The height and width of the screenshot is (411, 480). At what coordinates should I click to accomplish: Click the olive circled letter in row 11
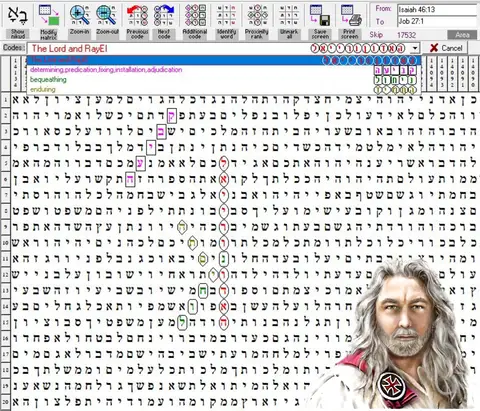(x=203, y=259)
